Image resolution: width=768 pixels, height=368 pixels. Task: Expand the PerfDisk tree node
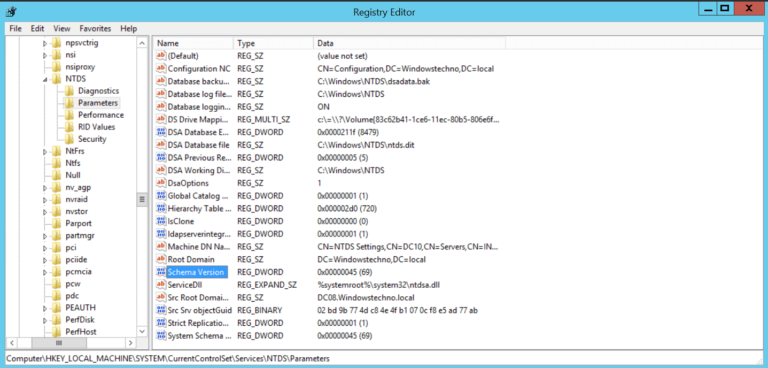(x=45, y=320)
